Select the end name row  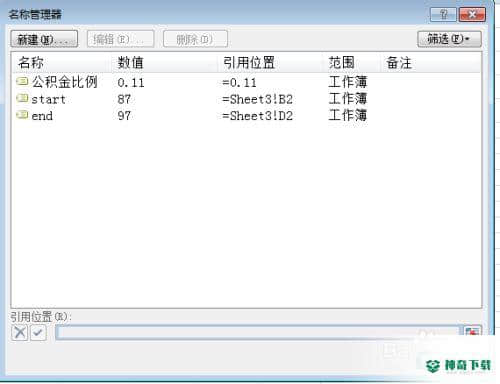pyautogui.click(x=246, y=116)
